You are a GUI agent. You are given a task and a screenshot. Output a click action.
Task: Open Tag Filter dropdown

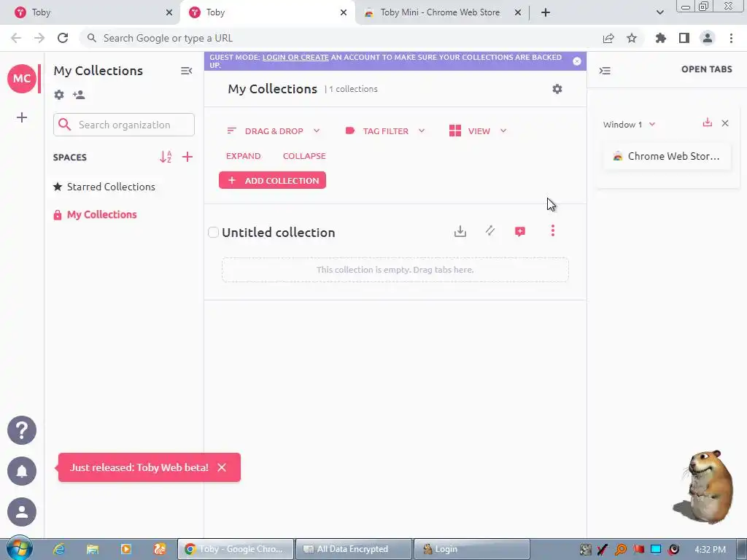click(385, 131)
